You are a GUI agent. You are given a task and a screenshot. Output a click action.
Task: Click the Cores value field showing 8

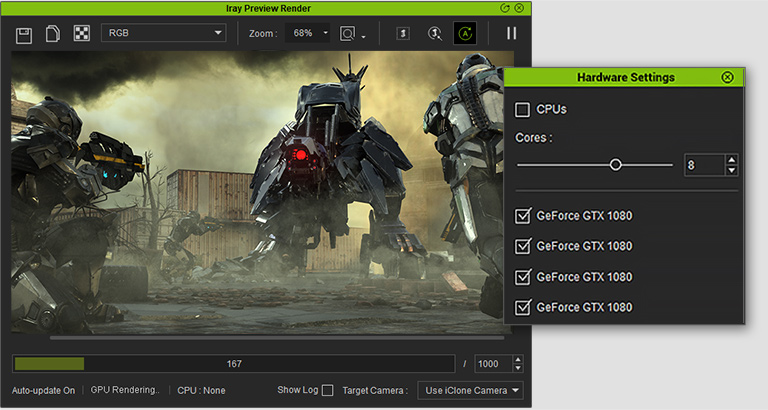click(x=704, y=165)
